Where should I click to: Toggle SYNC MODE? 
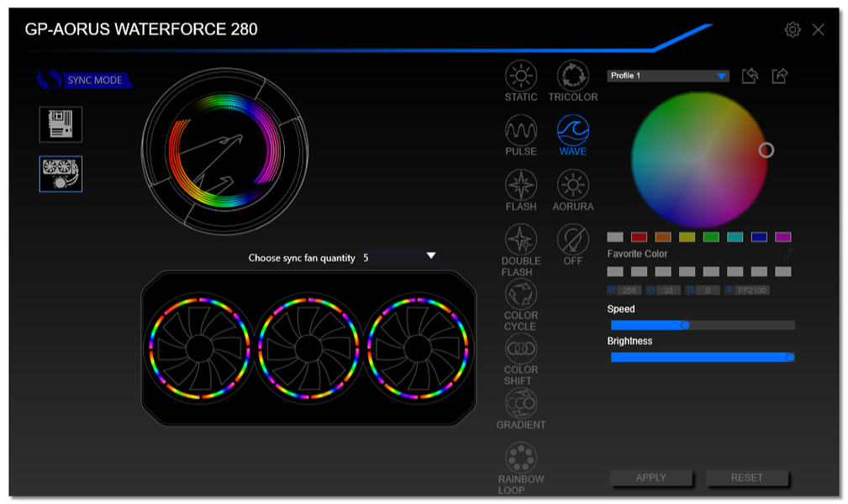[x=84, y=80]
